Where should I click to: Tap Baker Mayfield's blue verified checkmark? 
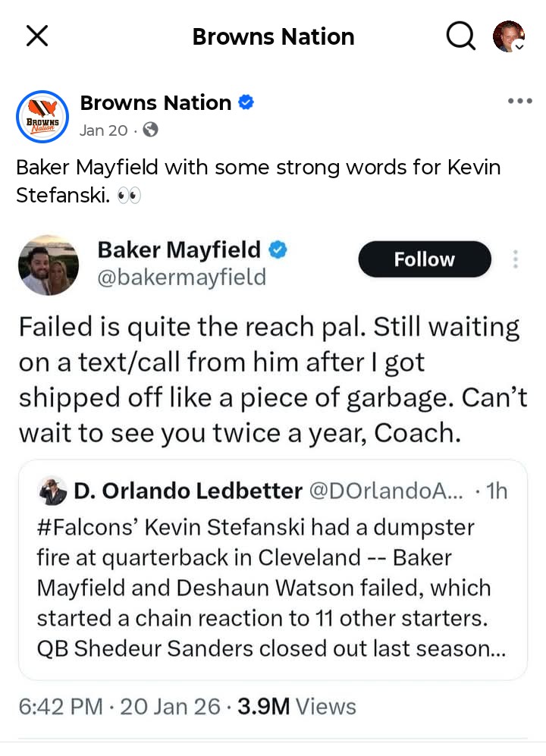[278, 249]
